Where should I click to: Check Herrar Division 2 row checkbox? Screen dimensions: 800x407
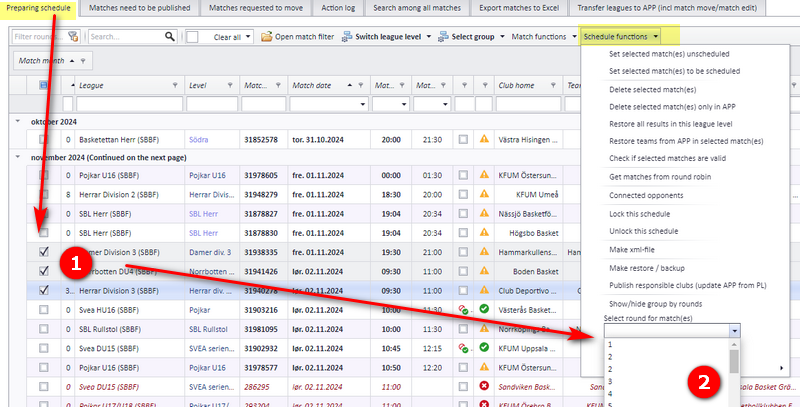44,194
